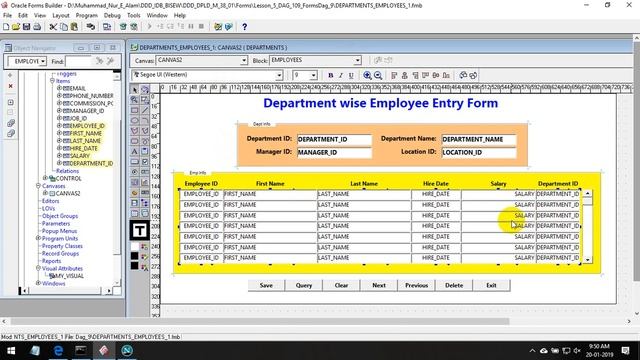Click the Paste clipboard icon
Screen dimensions: 640x360
tap(74, 27)
